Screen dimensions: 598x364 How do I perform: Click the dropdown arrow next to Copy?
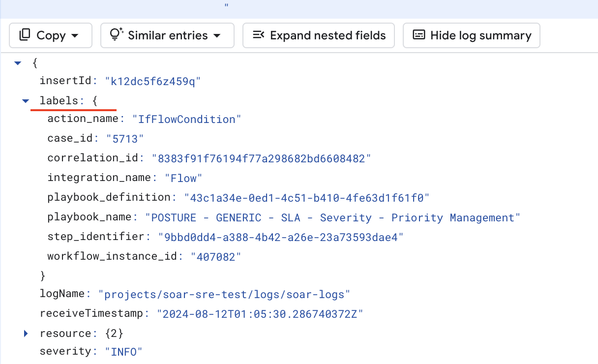tap(74, 35)
